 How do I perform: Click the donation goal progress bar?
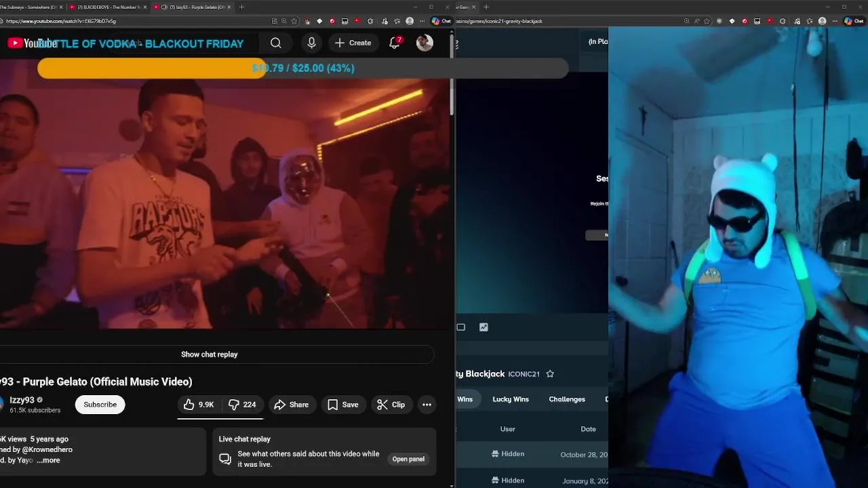(x=303, y=68)
